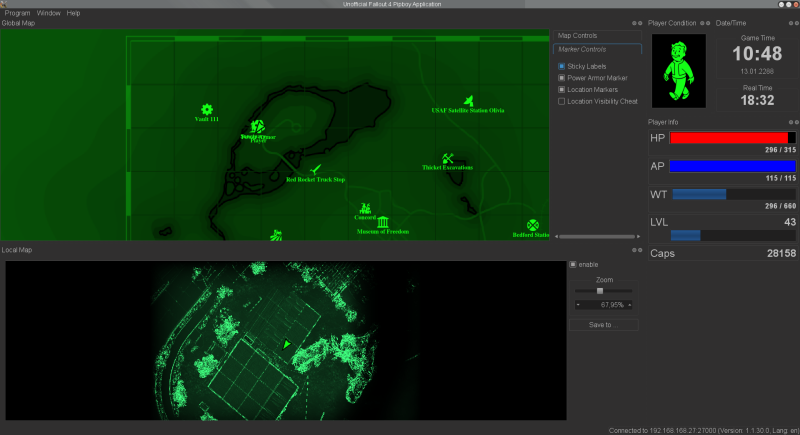Click the Game Time value 10:48
Image resolution: width=800 pixels, height=435 pixels.
(757, 54)
